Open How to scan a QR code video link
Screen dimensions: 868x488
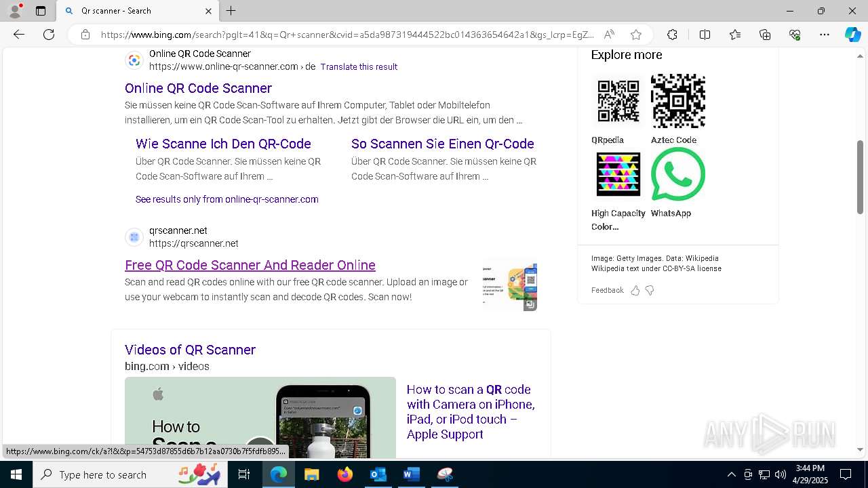[471, 412]
